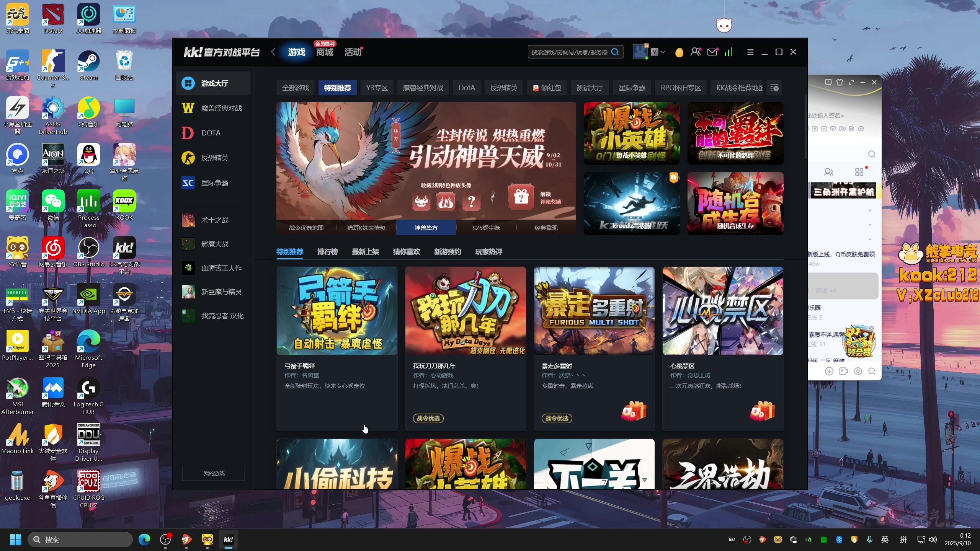Image resolution: width=980 pixels, height=551 pixels.
Task: Open 血腥苦工大作 sidebar game
Action: click(213, 268)
